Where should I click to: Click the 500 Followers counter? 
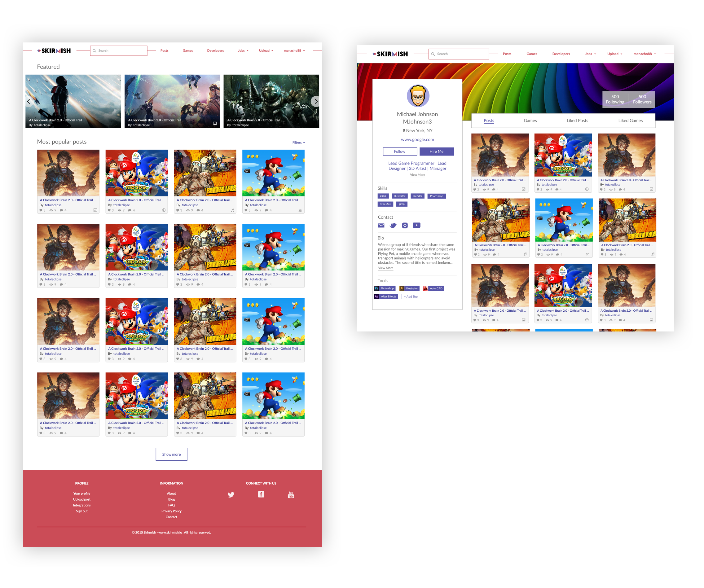(642, 99)
